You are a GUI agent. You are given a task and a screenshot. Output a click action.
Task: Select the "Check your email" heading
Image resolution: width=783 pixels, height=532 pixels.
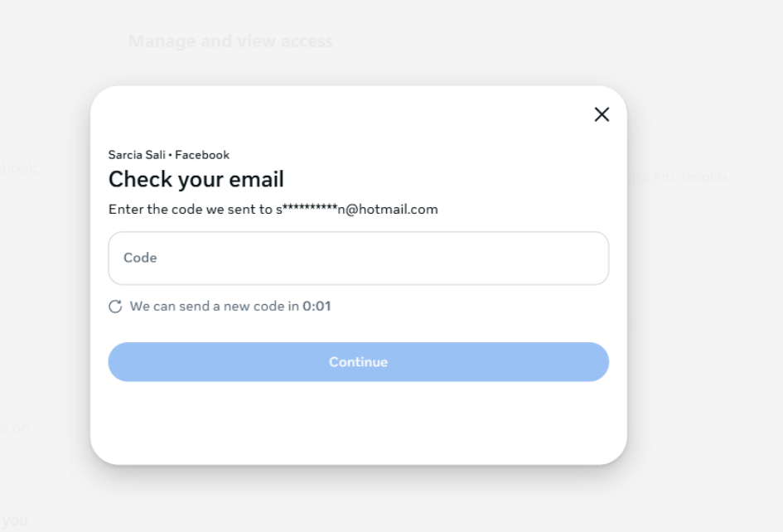[x=196, y=179]
